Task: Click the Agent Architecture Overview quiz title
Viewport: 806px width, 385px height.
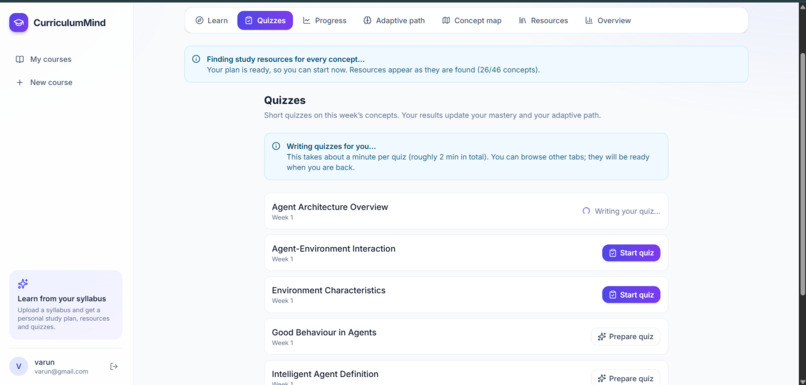Action: (x=330, y=207)
